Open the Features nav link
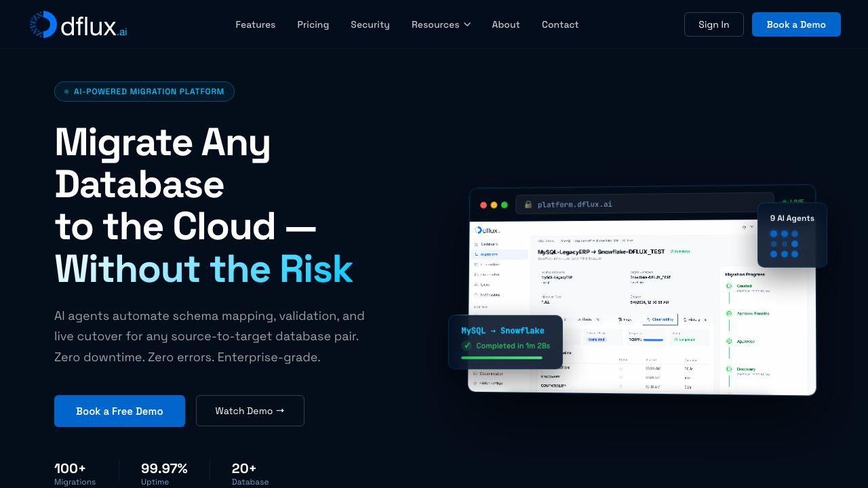This screenshot has height=488, width=868. point(255,24)
